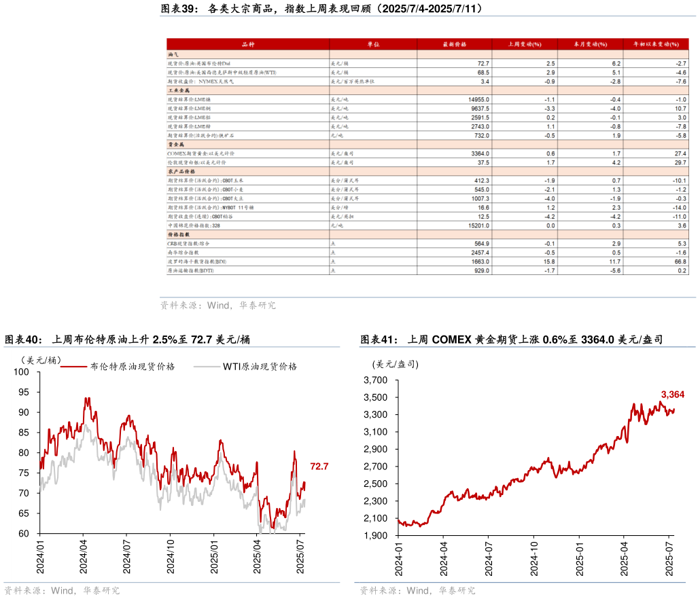Select the 工业金属 category row

[178, 90]
